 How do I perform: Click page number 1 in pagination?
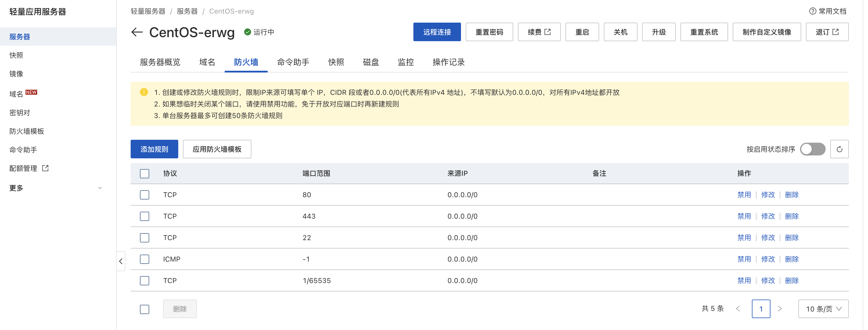point(761,309)
